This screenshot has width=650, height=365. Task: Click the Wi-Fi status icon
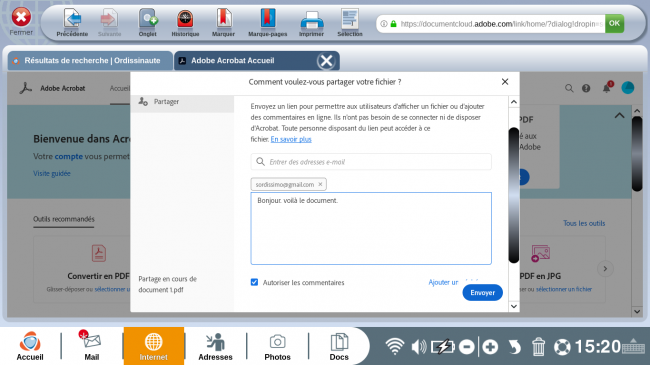tap(394, 347)
